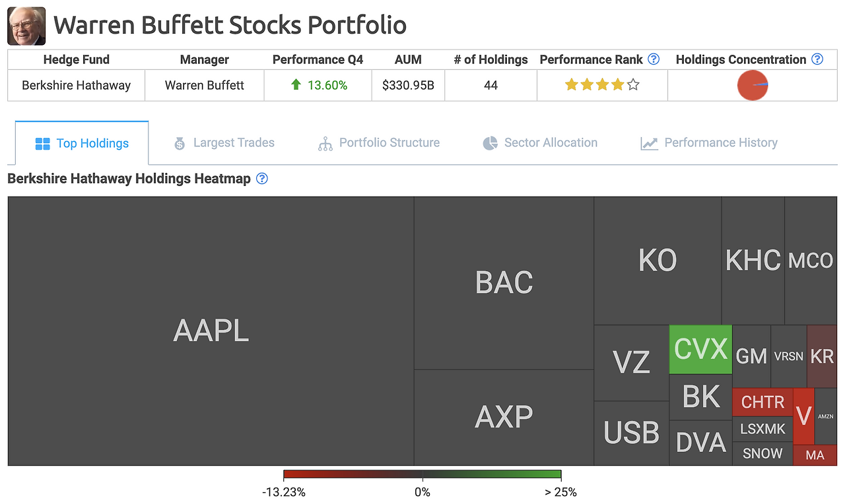Click the Holdings Concentration pie chart icon
The height and width of the screenshot is (504, 845).
[x=753, y=86]
